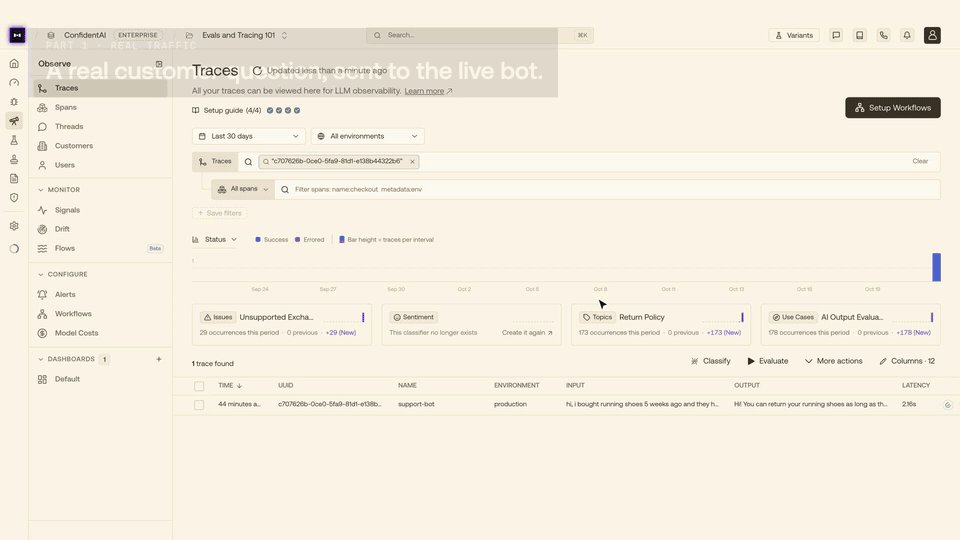Click the phone icon in header

(883, 36)
